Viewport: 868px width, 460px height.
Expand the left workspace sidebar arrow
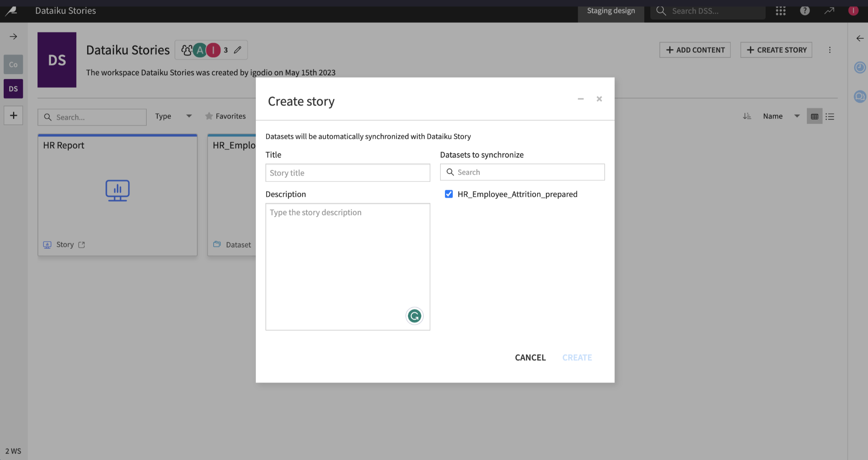[x=13, y=37]
